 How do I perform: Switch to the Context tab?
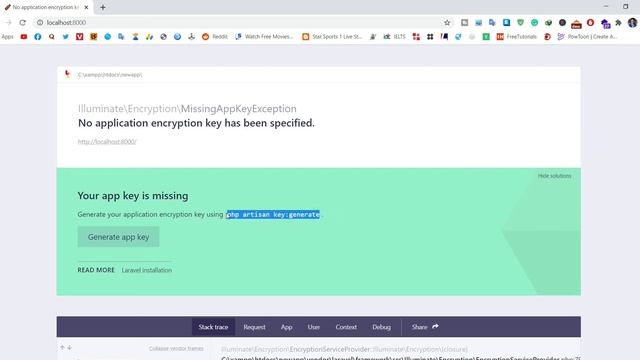tap(346, 327)
